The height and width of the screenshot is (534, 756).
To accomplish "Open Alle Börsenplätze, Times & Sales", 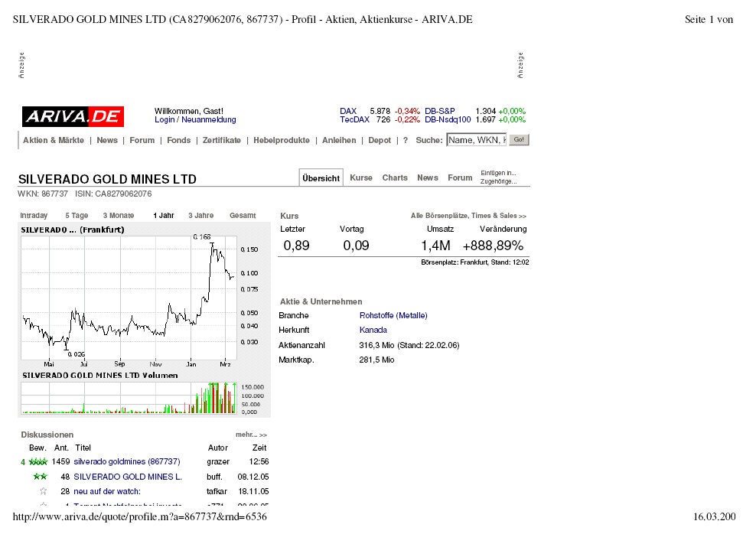I will [468, 216].
